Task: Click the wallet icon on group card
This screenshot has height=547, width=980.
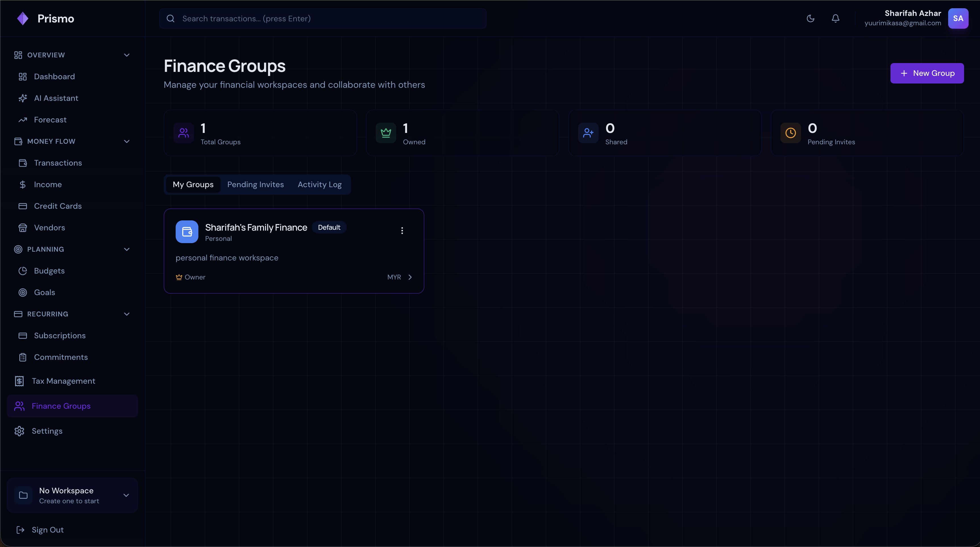Action: (187, 231)
